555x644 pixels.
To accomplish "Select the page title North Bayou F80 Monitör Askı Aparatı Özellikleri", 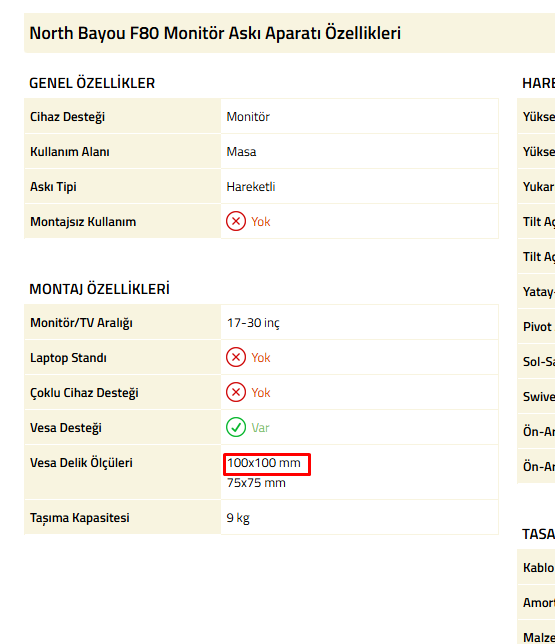I will coord(215,33).
